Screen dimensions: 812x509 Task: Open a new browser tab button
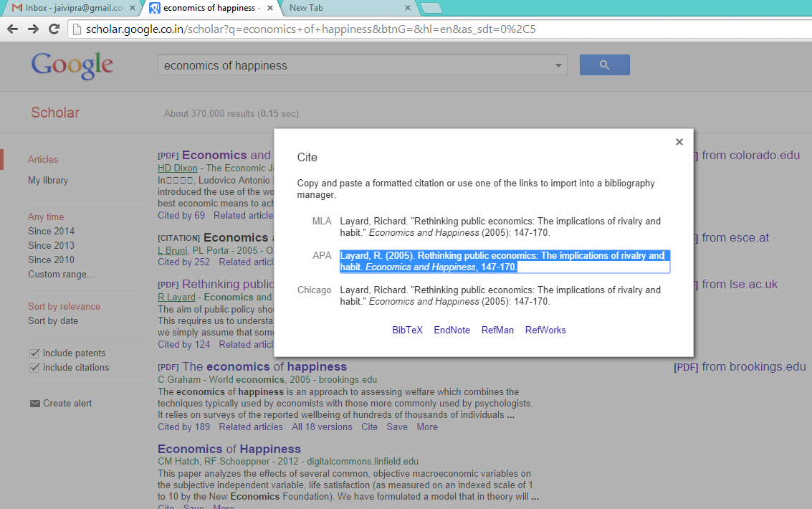pyautogui.click(x=431, y=8)
